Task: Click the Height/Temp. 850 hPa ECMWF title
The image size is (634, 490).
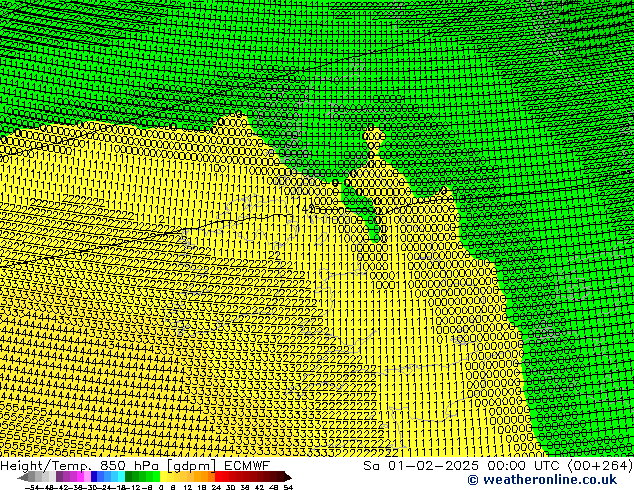Action: [x=135, y=465]
